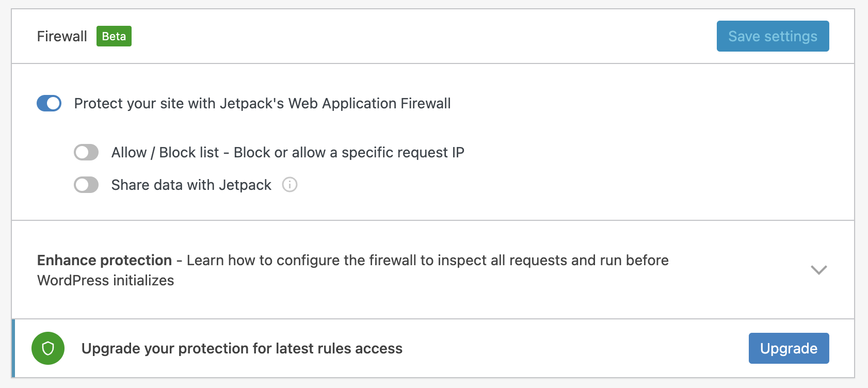Select the Firewall heading
868x388 pixels.
tap(61, 36)
